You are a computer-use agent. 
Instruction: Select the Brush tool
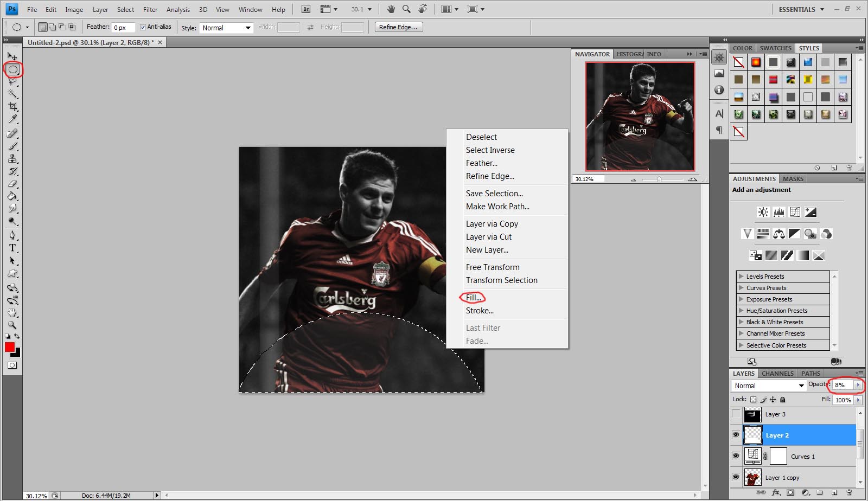pos(12,146)
